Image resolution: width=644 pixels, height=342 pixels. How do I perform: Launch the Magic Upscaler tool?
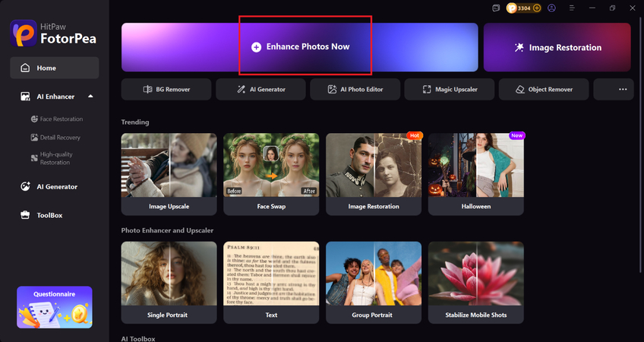pos(450,89)
